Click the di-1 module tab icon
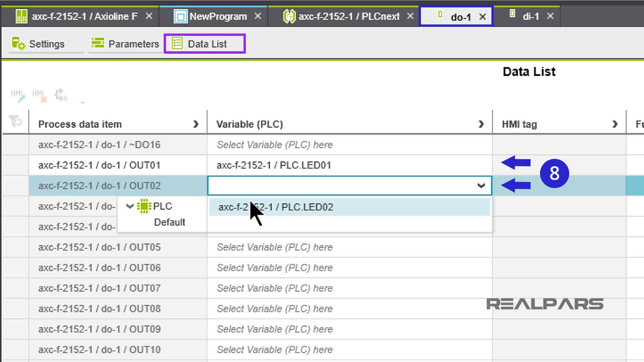The image size is (644, 362). click(512, 14)
